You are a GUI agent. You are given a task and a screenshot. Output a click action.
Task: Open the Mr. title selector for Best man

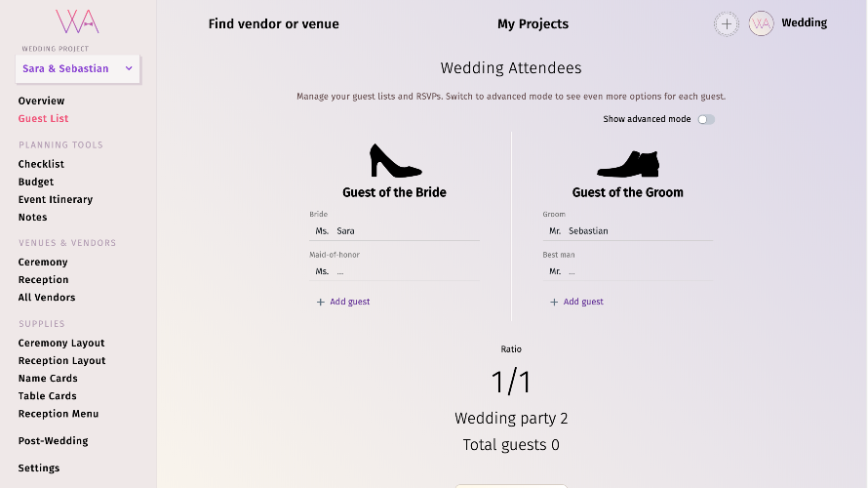555,271
